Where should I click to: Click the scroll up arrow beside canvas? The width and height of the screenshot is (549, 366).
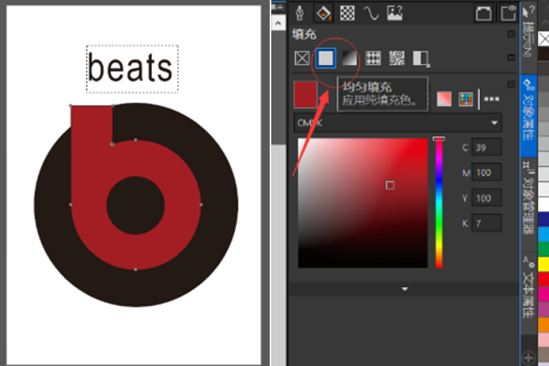click(x=278, y=23)
